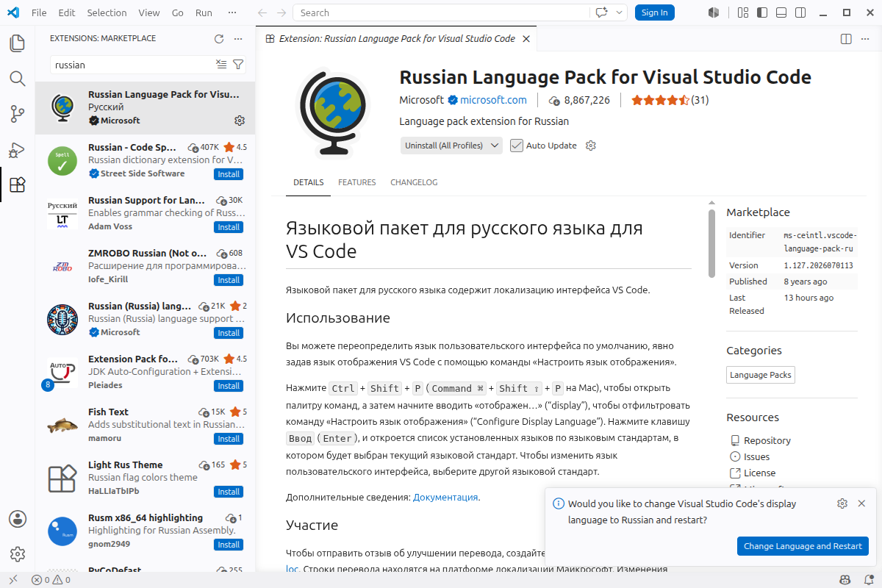This screenshot has width=882, height=588.
Task: Click the Sign In button
Action: pos(654,12)
